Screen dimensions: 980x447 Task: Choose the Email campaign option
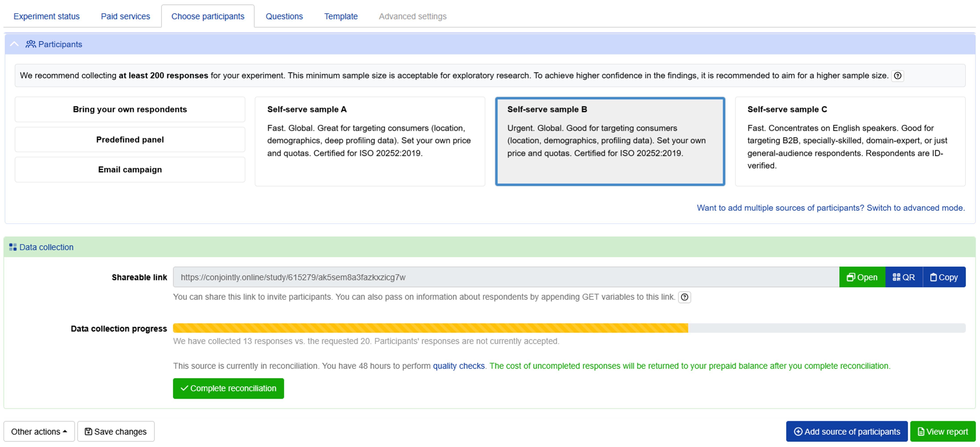[130, 170]
